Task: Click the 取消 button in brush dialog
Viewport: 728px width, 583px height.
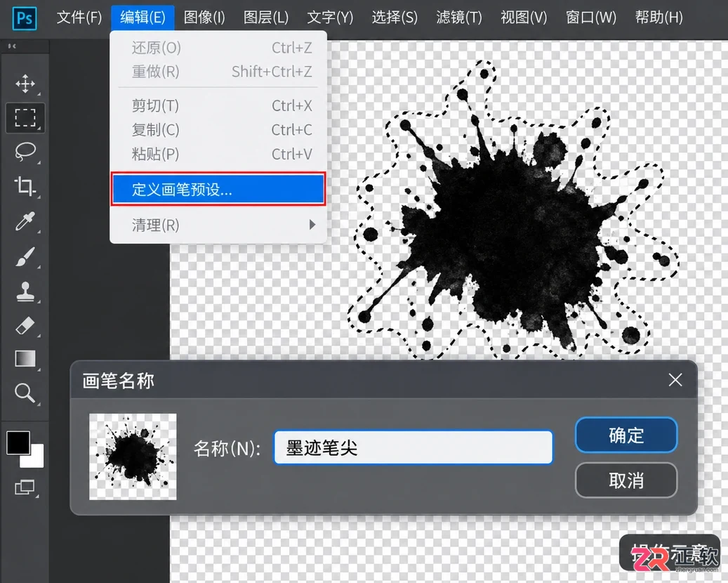Action: pyautogui.click(x=626, y=480)
